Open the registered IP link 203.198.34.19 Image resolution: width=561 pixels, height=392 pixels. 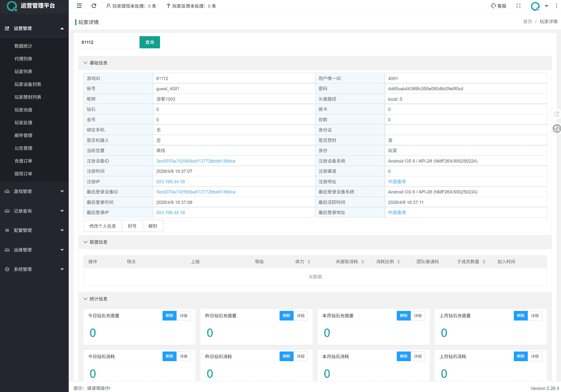(171, 181)
